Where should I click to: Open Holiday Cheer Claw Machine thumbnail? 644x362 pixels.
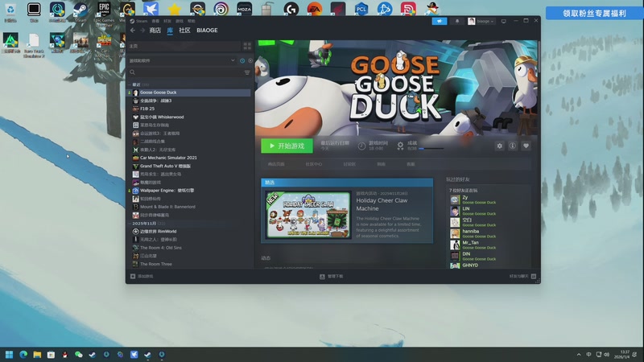[308, 215]
